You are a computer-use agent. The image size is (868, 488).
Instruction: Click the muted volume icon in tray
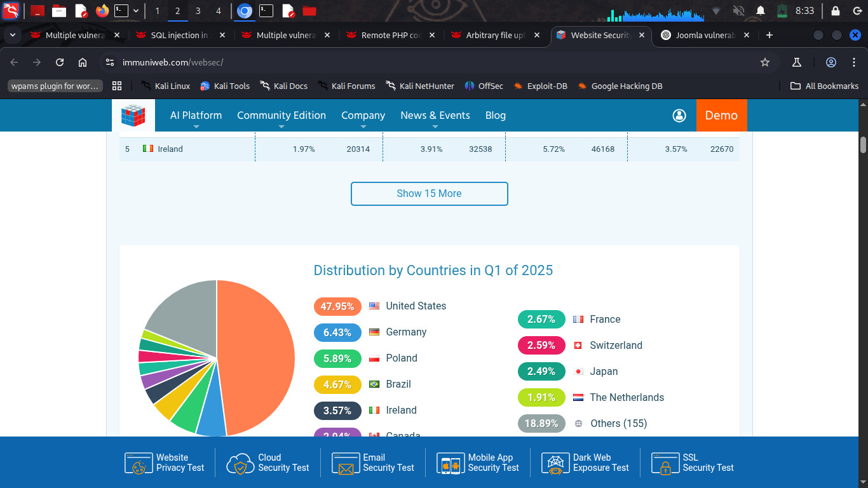tap(738, 11)
